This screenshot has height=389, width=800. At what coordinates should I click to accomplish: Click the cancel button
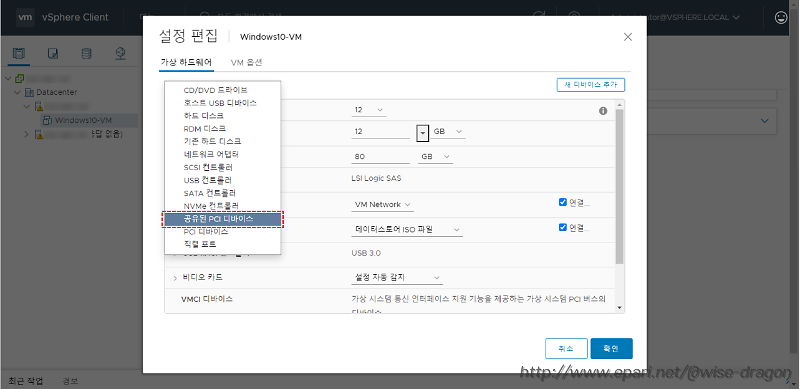566,349
